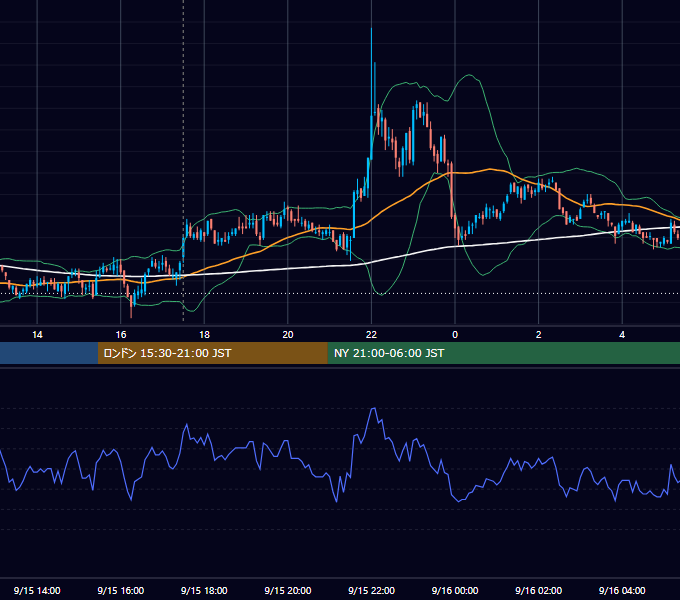Viewport: 680px width, 600px height.
Task: Click the 9/15 16:00 date label
Action: 121,590
